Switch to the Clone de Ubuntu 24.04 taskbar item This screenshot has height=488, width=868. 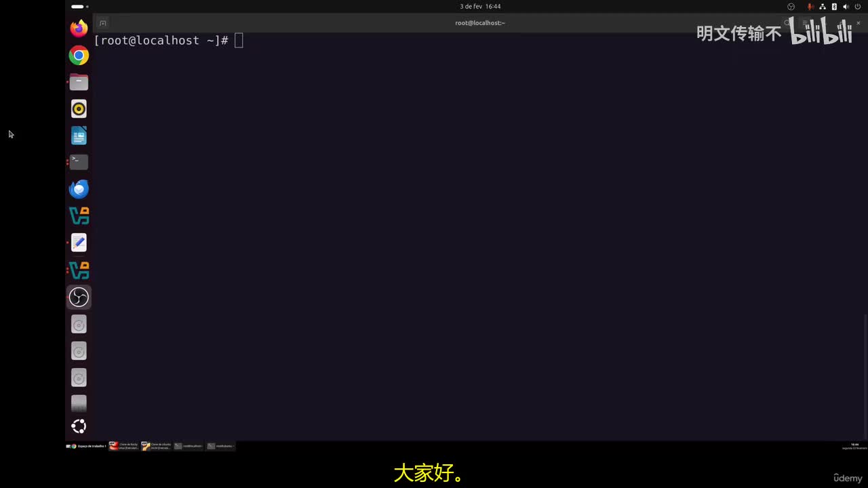tap(157, 446)
